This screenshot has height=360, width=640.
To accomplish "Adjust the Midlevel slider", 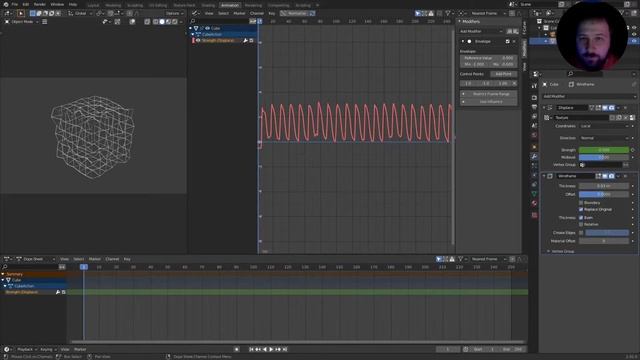I will pos(604,157).
